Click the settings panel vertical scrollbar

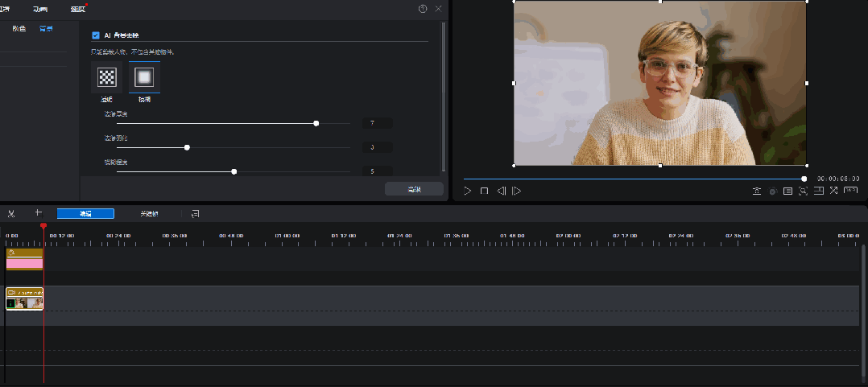pyautogui.click(x=444, y=97)
